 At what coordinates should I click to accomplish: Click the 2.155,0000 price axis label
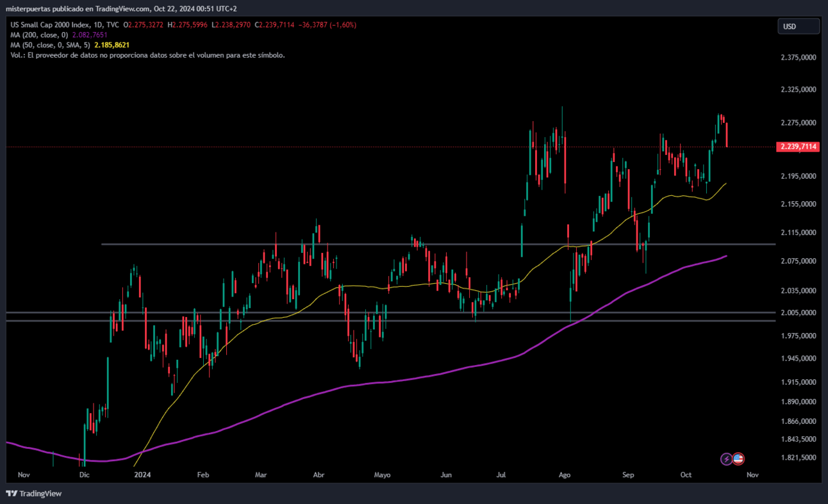click(798, 204)
